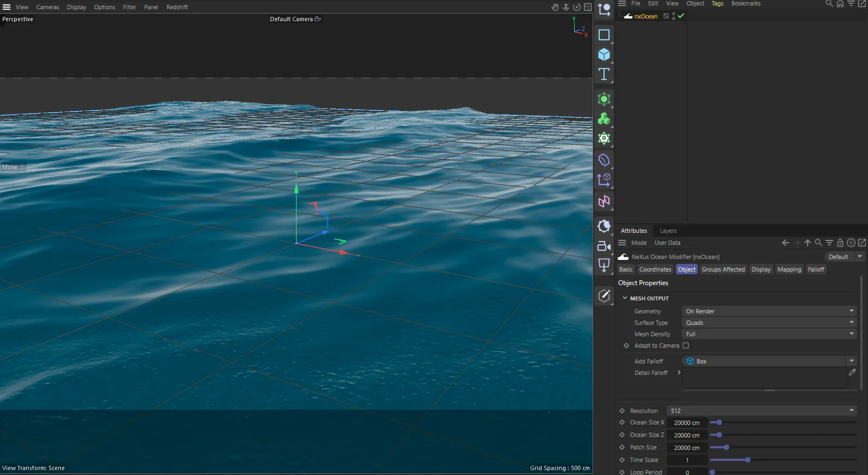Viewport: 868px width, 475px height.
Task: Enable Adapt to Camera checkbox
Action: click(686, 346)
